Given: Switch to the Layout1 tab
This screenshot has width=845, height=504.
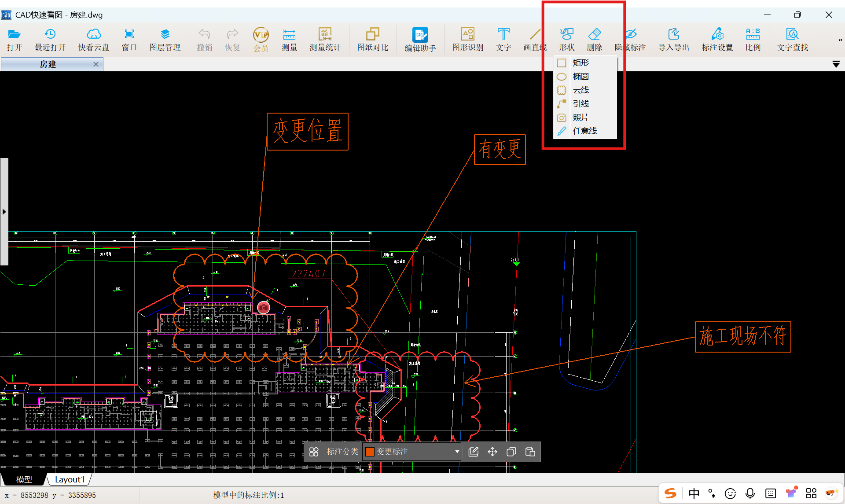Looking at the screenshot, I should [70, 479].
